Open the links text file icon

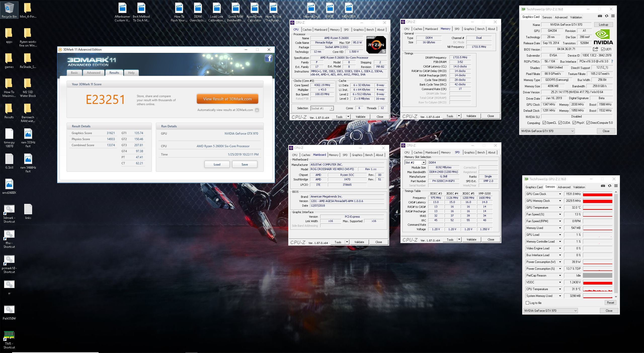[x=28, y=212]
